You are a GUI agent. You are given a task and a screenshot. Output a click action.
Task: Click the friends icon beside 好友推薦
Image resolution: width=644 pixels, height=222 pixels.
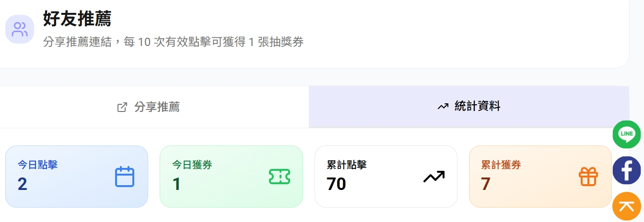click(20, 29)
